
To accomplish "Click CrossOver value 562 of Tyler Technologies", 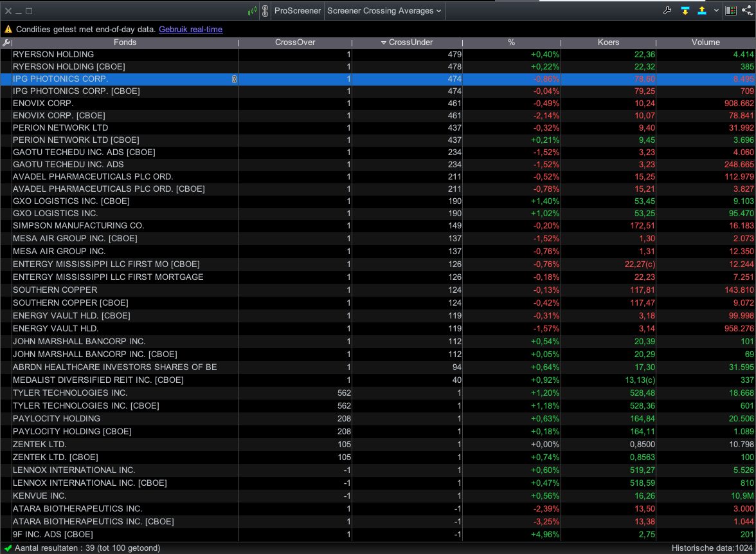I will 344,393.
